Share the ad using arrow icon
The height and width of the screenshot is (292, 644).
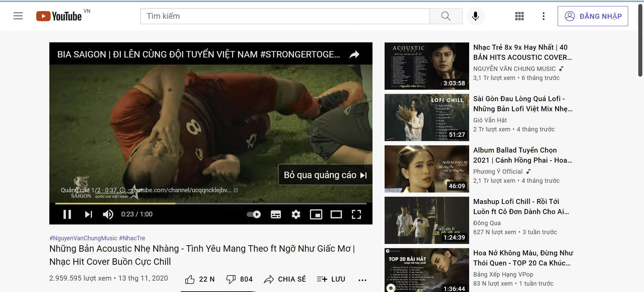(354, 54)
